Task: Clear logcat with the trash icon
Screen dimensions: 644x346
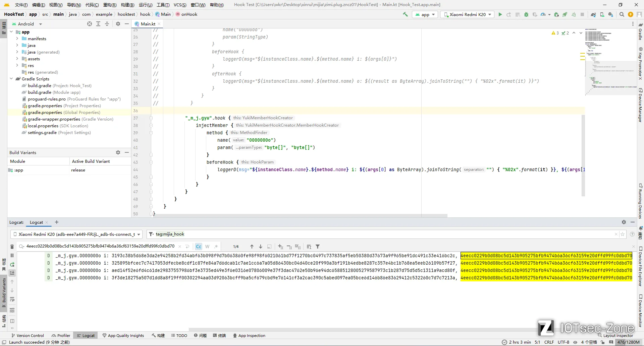Action: [12, 247]
